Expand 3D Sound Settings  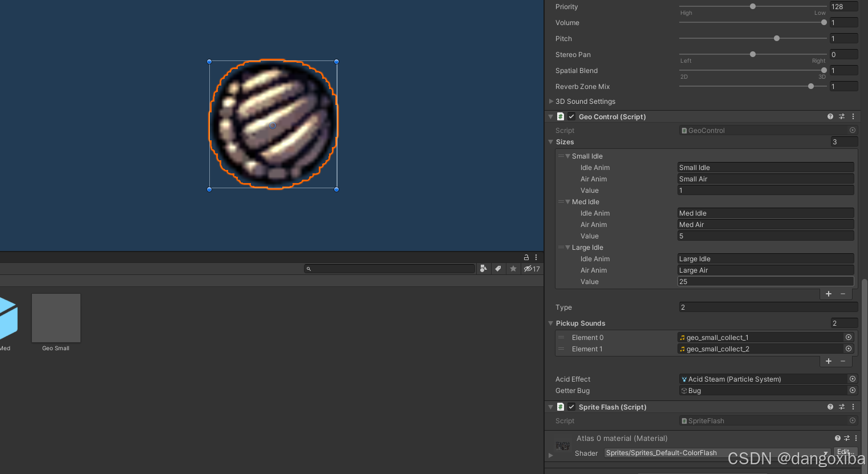coord(551,101)
